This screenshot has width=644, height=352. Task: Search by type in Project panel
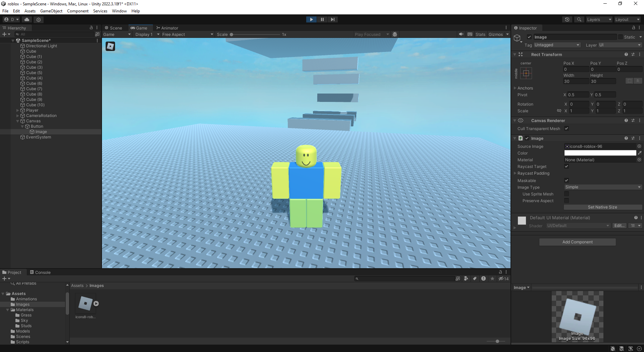coord(466,279)
